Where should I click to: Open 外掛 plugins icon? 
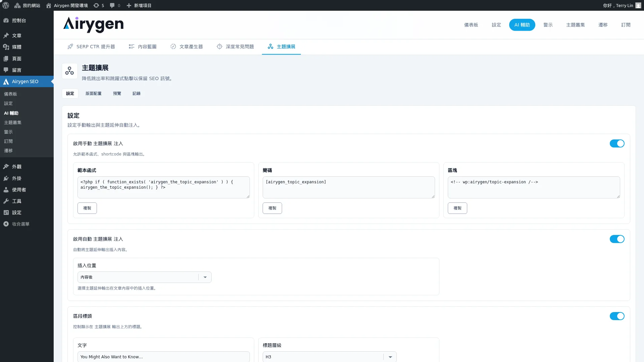coord(6,178)
